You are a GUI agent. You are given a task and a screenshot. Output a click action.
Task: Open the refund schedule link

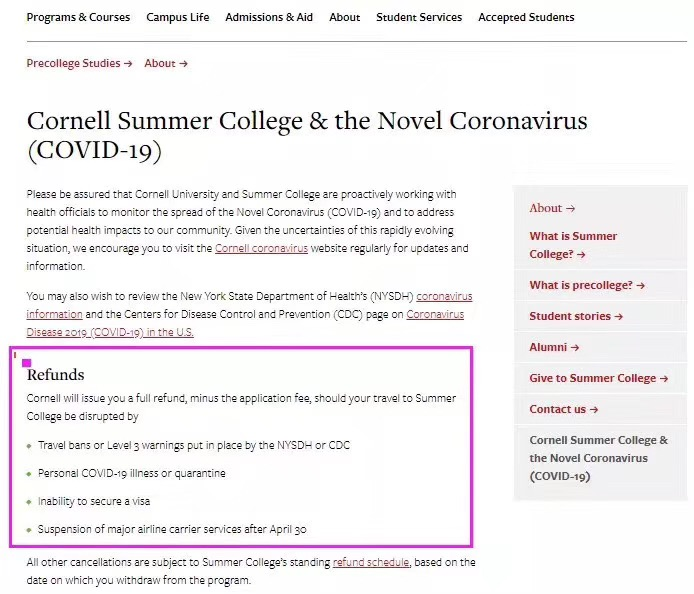click(370, 563)
